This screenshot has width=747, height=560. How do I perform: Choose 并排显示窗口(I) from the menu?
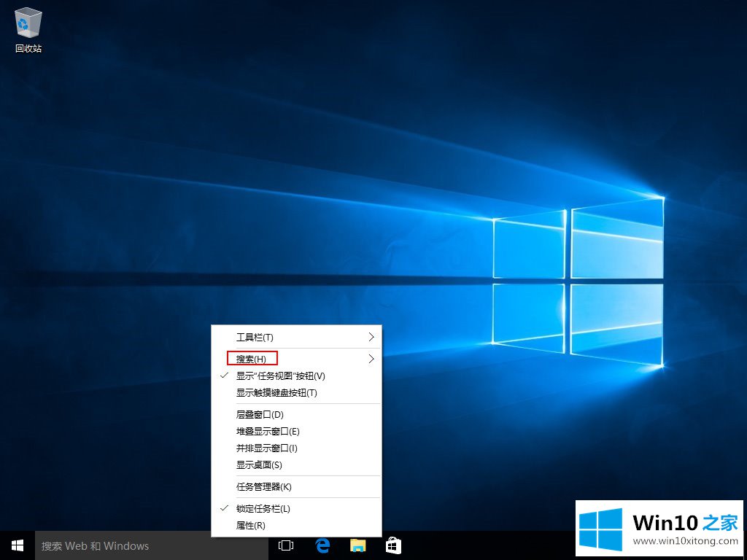click(296, 448)
